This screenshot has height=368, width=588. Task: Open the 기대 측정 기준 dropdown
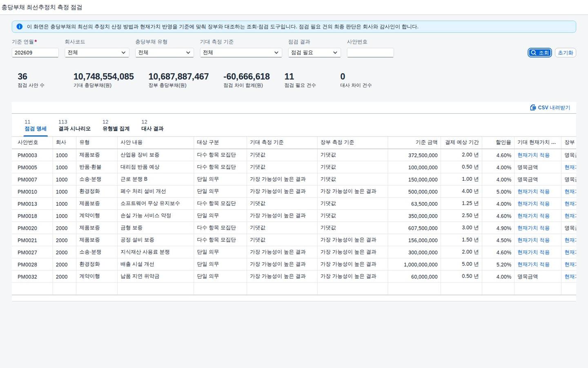tap(241, 53)
